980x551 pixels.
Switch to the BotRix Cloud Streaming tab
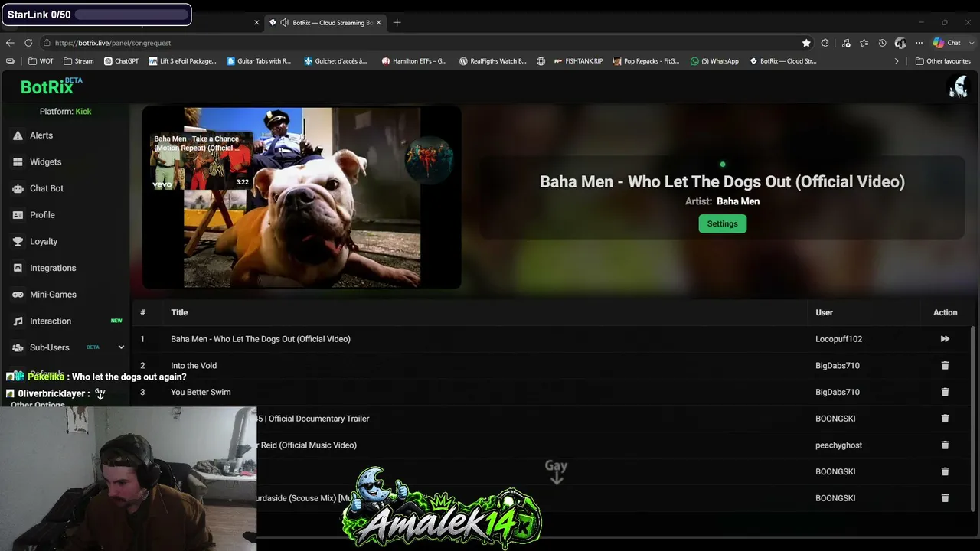coord(326,22)
